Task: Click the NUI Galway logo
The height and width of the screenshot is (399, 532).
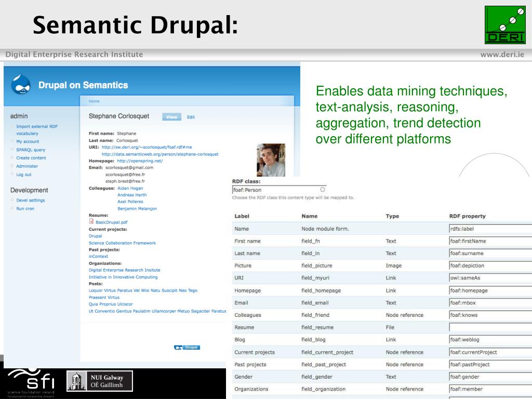Action: 100,381
